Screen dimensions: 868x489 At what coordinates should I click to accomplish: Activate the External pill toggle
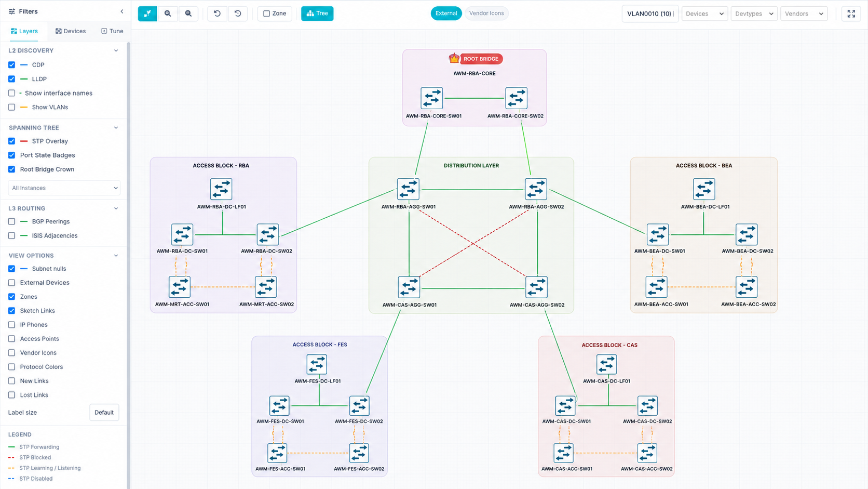(446, 14)
